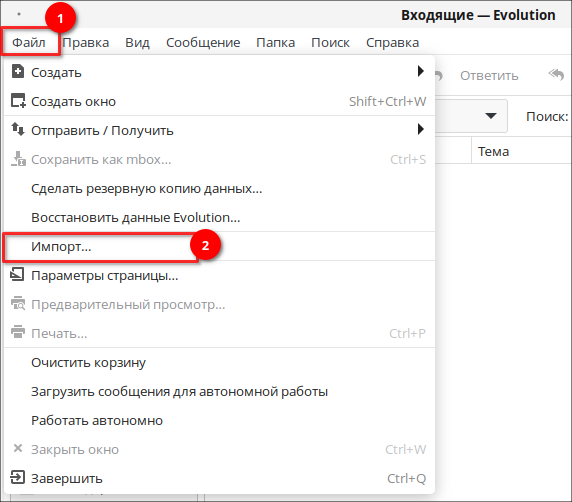572x502 pixels.
Task: Open the Папка menu
Action: (x=275, y=43)
